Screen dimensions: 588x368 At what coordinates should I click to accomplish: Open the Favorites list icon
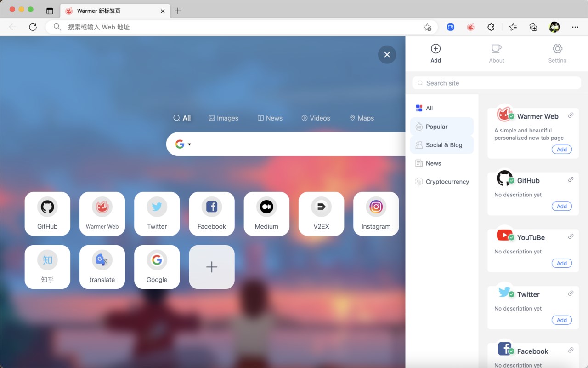coord(513,27)
